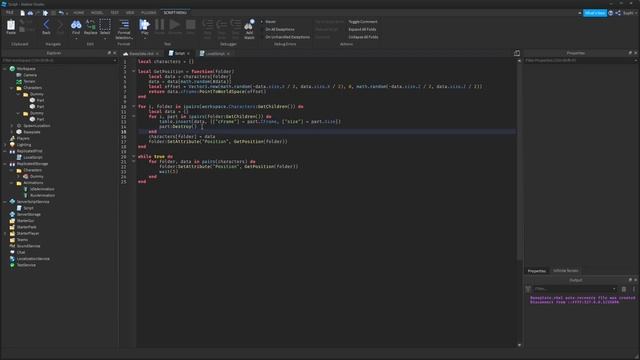
Task: Collapse the ServerScriptService node
Action: (x=5, y=202)
